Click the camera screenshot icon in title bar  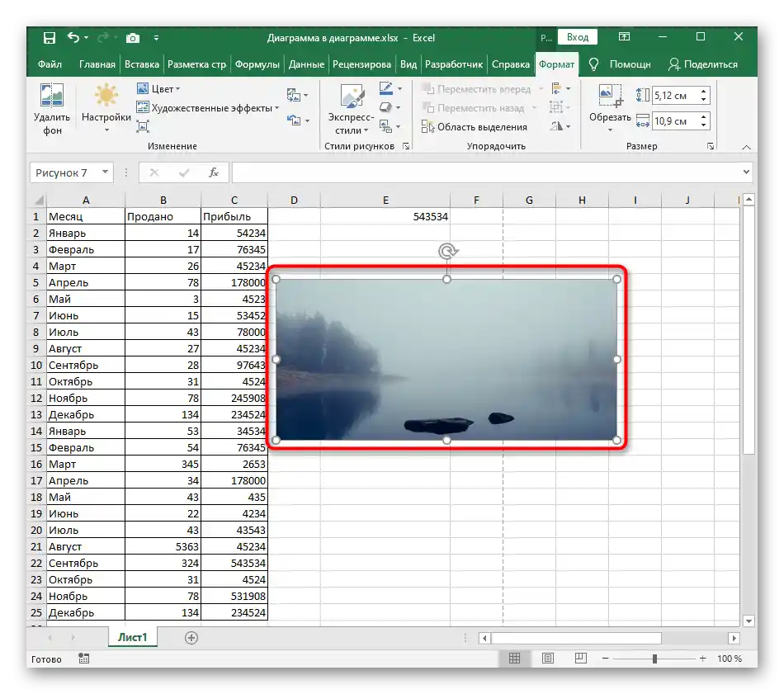coord(133,38)
